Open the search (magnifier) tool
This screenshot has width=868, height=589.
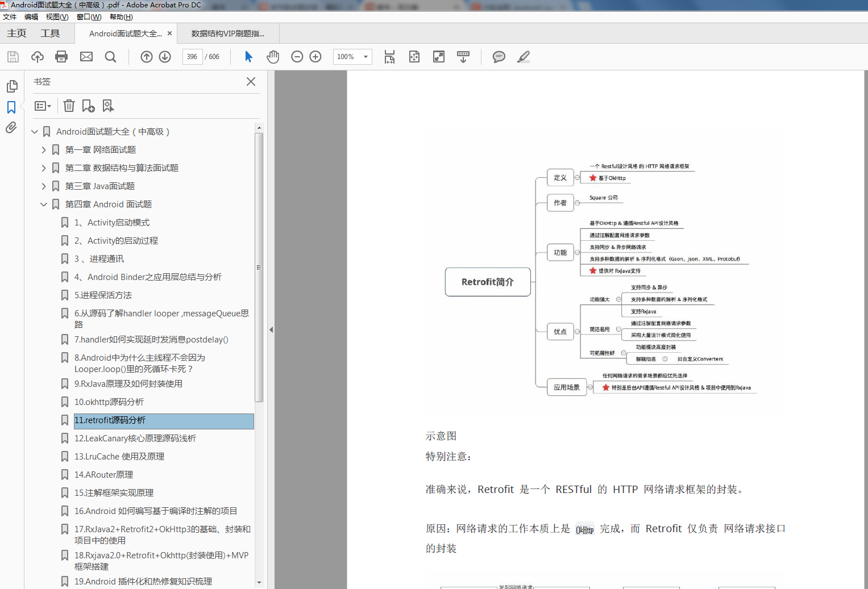click(111, 57)
